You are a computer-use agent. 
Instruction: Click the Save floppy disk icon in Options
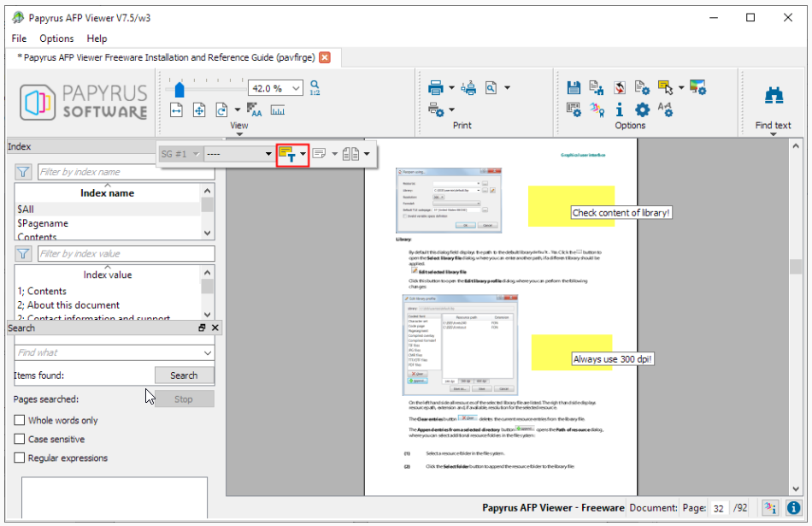[x=574, y=87]
